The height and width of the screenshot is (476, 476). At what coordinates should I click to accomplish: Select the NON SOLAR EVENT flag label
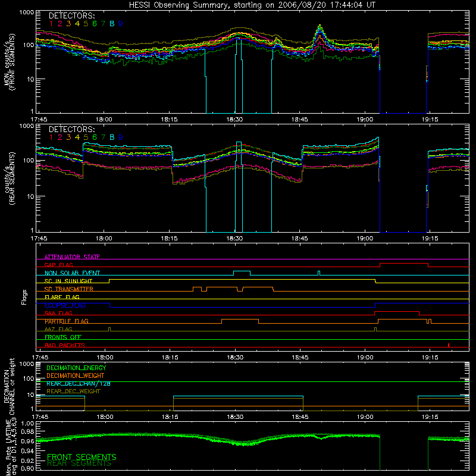tap(72, 273)
